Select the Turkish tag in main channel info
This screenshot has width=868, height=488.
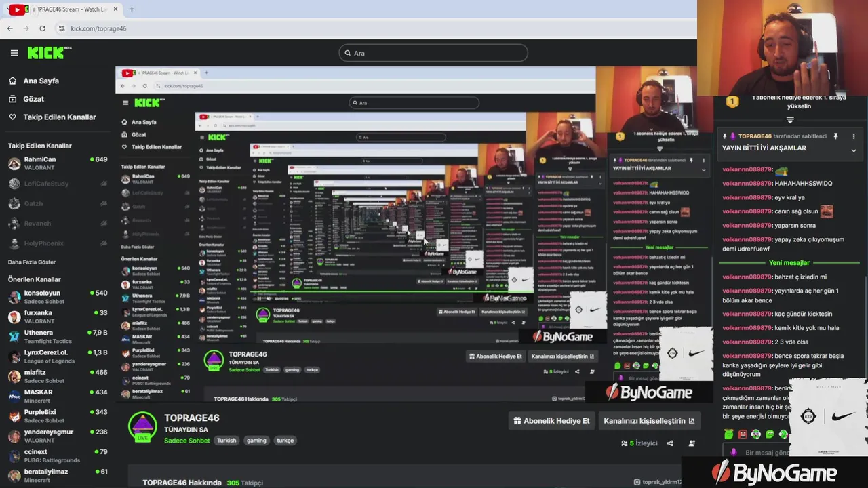[x=226, y=441]
